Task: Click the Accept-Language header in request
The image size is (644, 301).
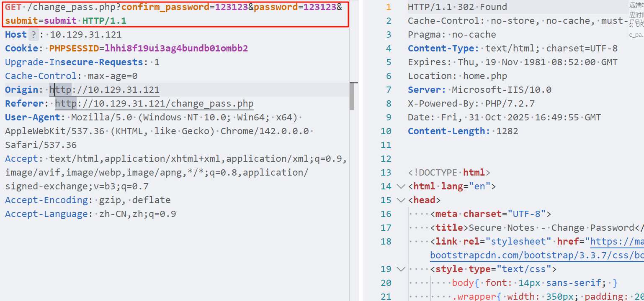Action: [x=46, y=214]
